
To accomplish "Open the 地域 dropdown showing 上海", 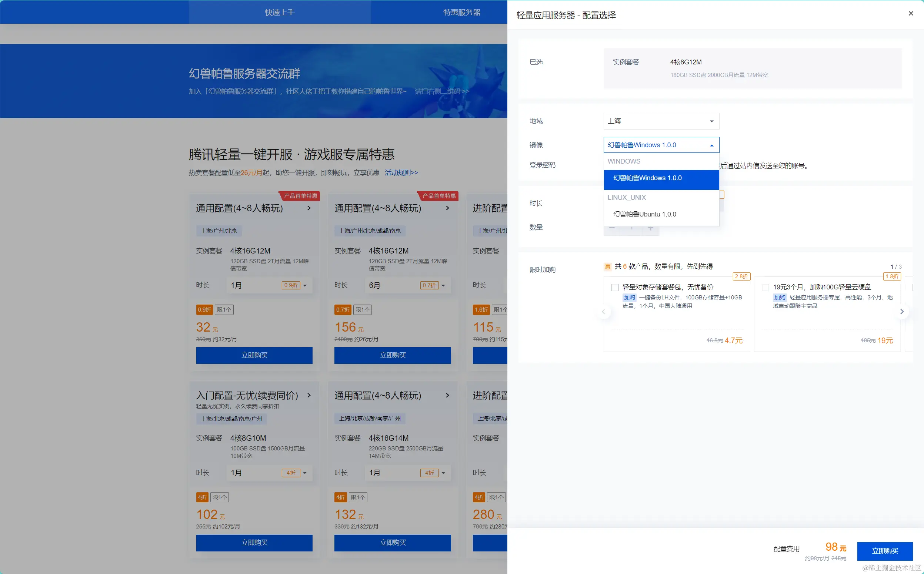I will pyautogui.click(x=661, y=121).
